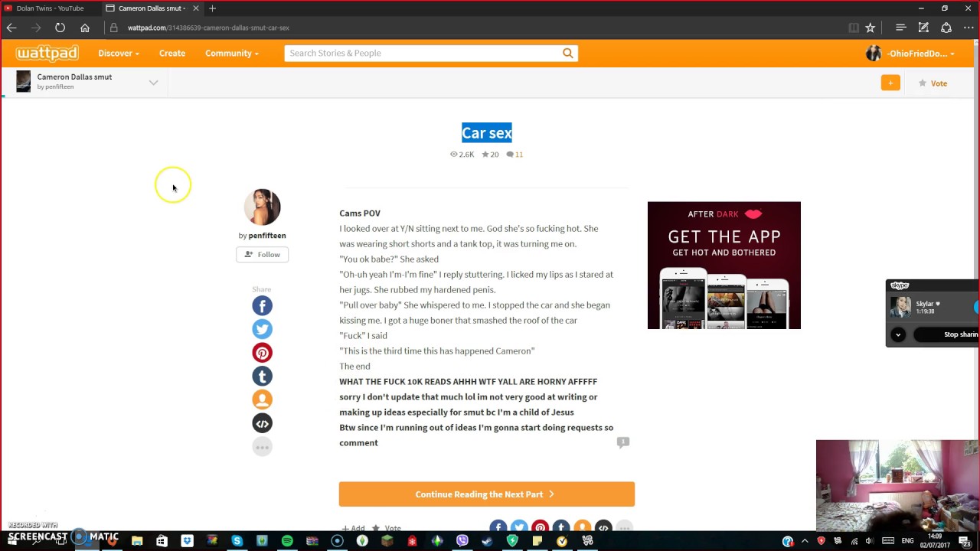The width and height of the screenshot is (980, 551).
Task: Click the penfifteen author avatar
Action: (262, 207)
